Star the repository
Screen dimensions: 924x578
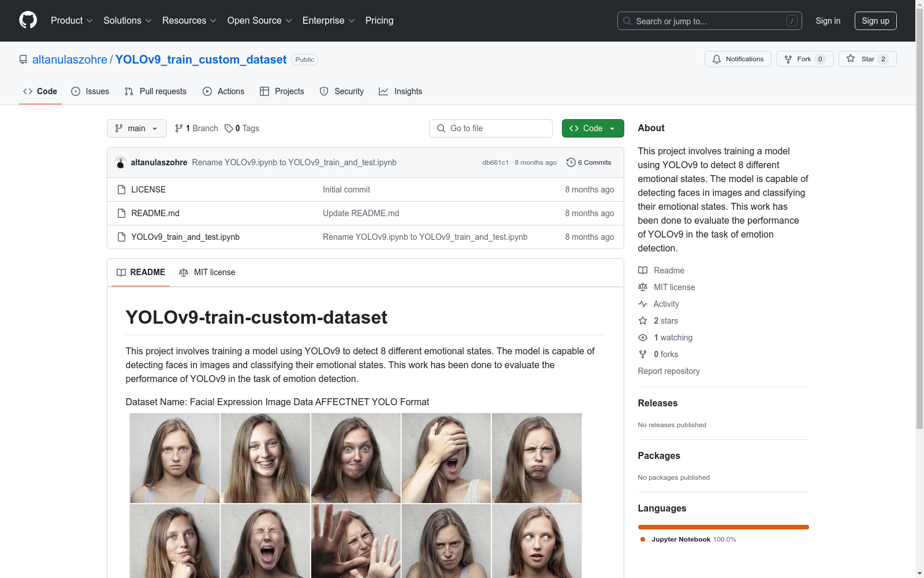(867, 59)
